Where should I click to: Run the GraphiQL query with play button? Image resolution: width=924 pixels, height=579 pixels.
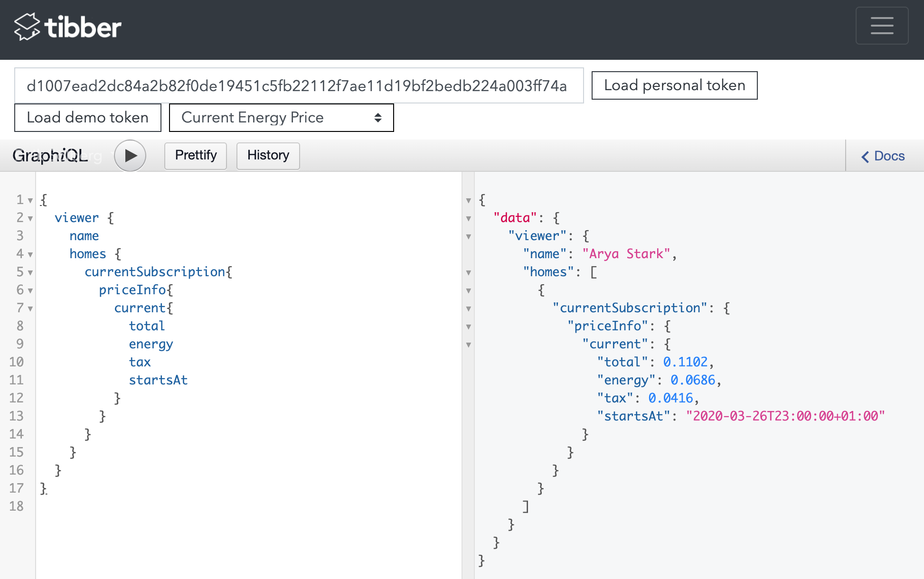click(130, 155)
